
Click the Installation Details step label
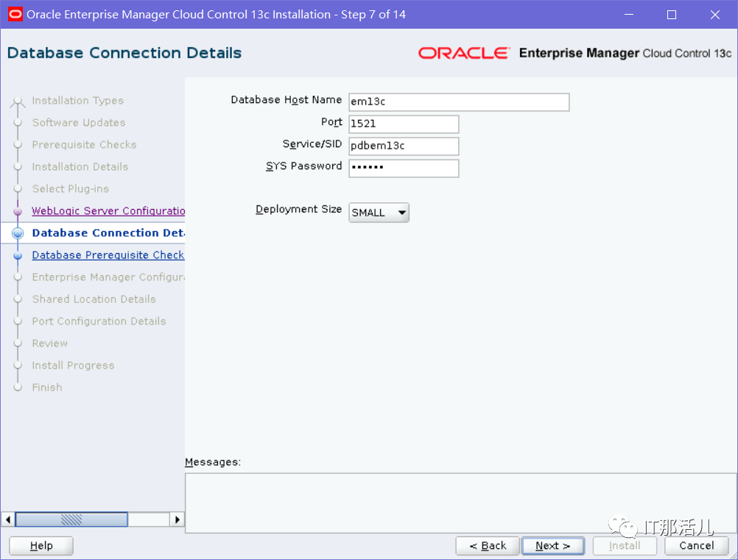pos(80,167)
